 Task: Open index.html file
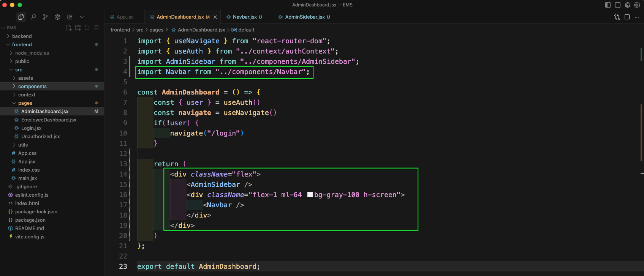pyautogui.click(x=27, y=203)
